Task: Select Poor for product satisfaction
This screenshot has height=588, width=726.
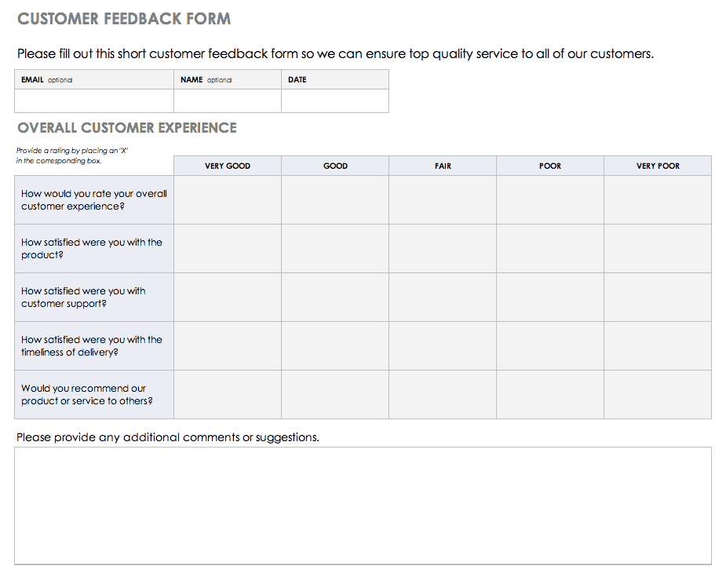Action: click(550, 249)
